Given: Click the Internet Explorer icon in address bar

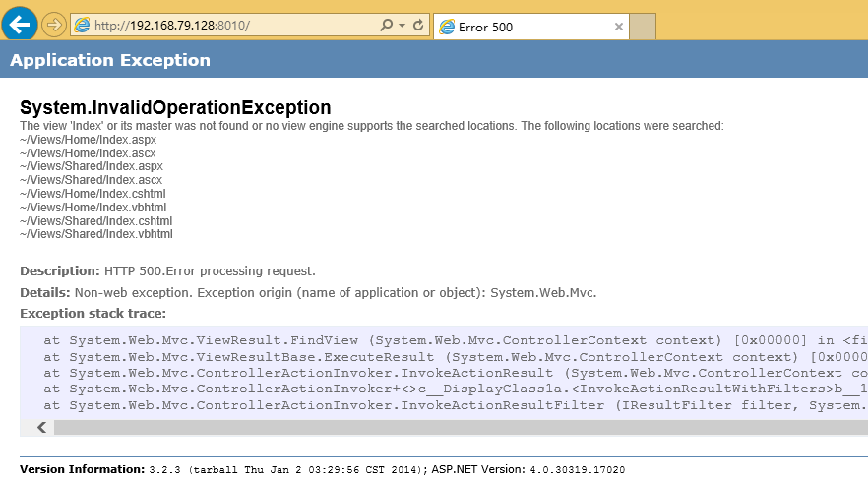Looking at the screenshot, I should pyautogui.click(x=82, y=26).
